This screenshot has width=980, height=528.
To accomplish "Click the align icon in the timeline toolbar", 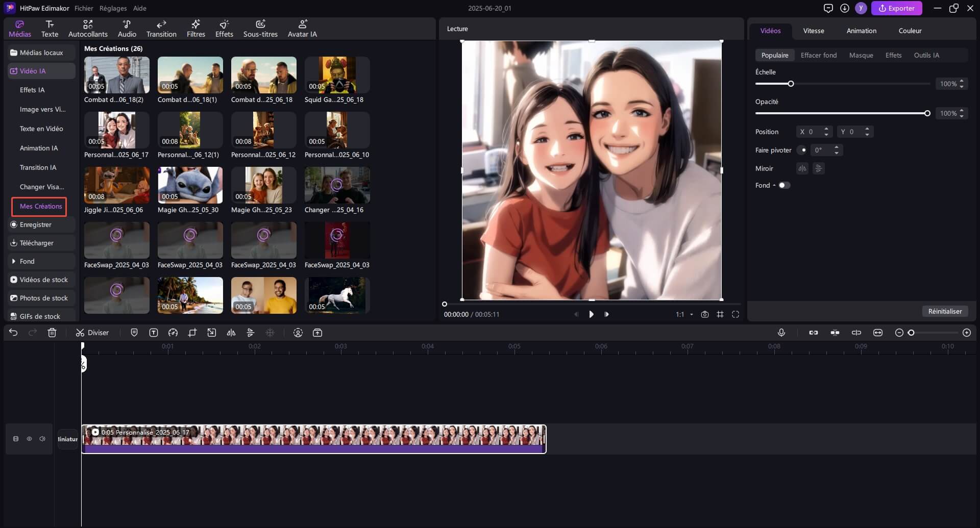I will (x=251, y=333).
